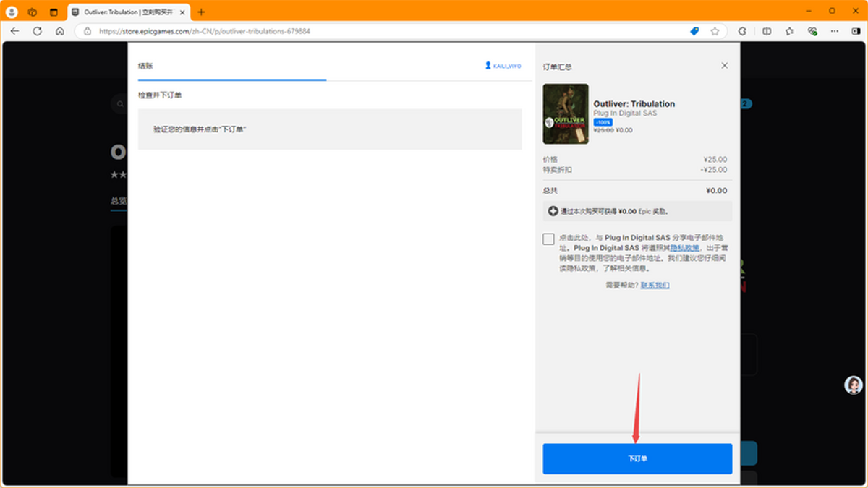Click the Outliver: Tribulation product title

pos(634,103)
